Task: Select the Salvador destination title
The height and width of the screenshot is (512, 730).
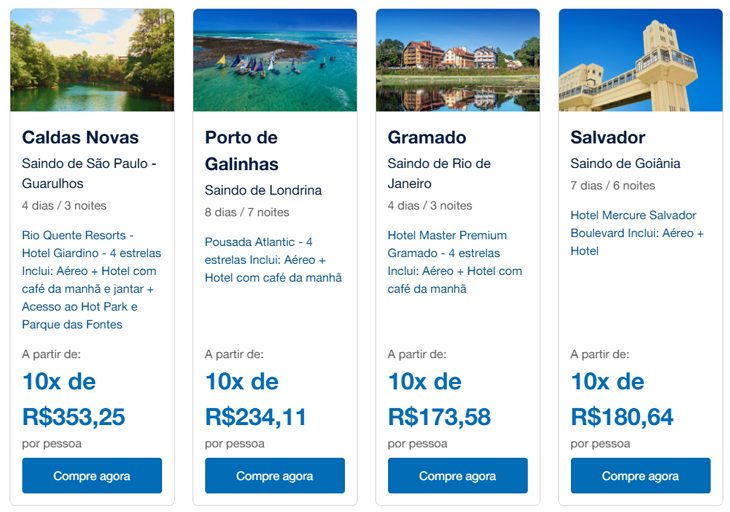Action: coord(608,137)
